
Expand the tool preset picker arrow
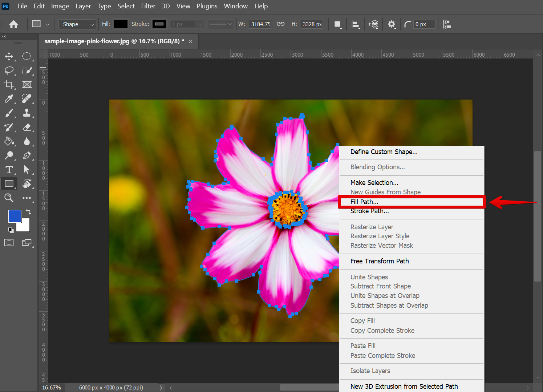[48, 24]
